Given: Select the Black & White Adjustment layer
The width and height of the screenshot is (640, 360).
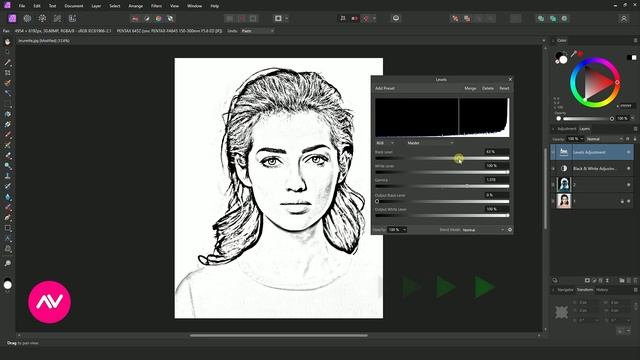Looking at the screenshot, I should [593, 168].
